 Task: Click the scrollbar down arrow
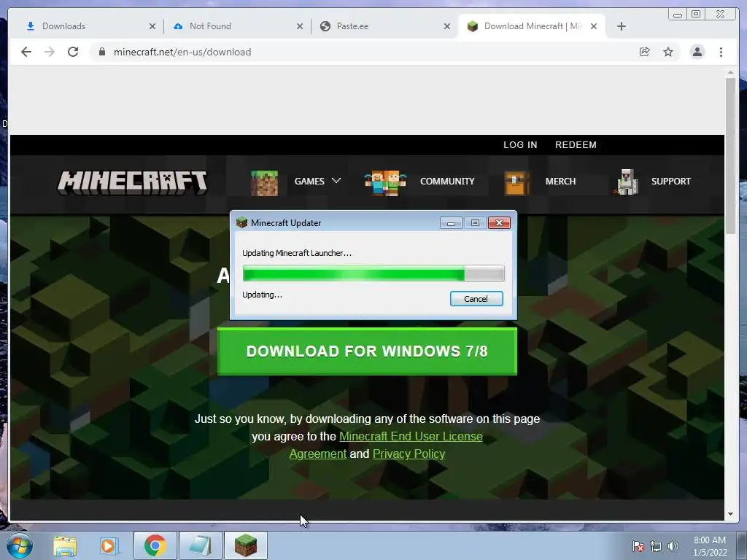[730, 514]
